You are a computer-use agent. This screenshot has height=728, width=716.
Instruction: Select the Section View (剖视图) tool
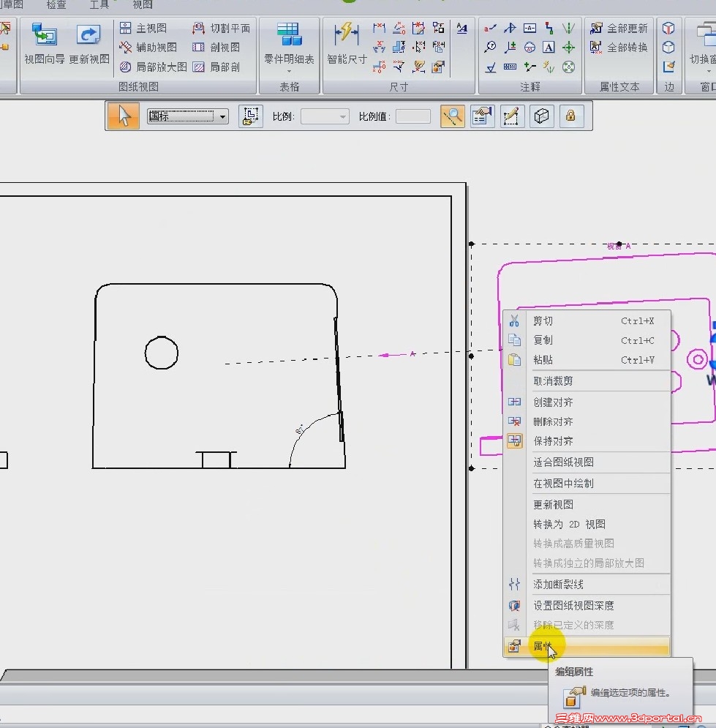coord(216,48)
